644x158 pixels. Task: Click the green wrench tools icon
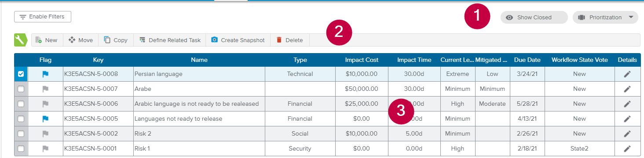point(21,40)
